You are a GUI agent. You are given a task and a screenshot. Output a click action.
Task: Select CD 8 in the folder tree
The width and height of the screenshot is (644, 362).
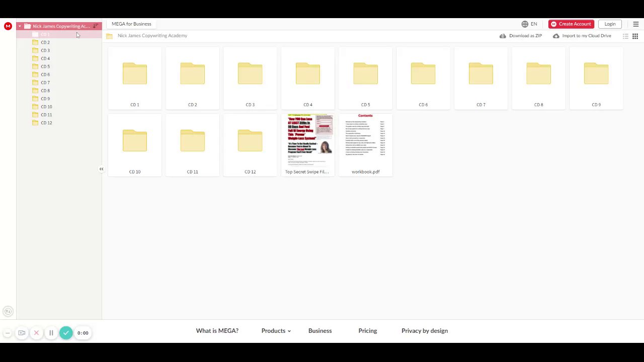59,90
